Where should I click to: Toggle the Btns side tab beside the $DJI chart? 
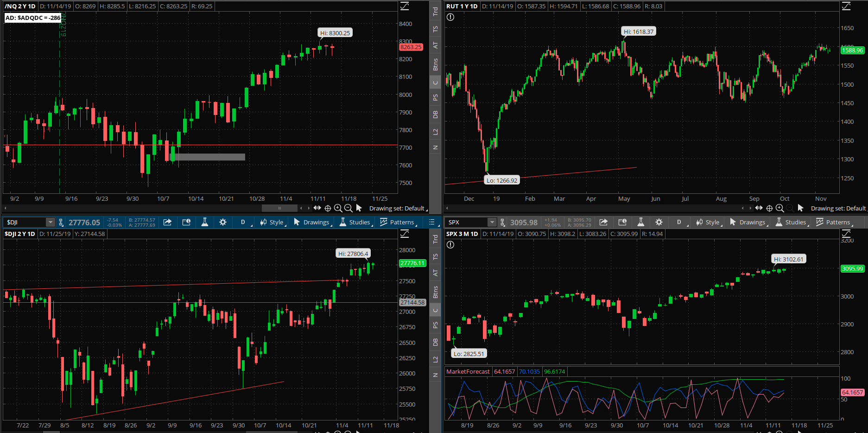[436, 292]
